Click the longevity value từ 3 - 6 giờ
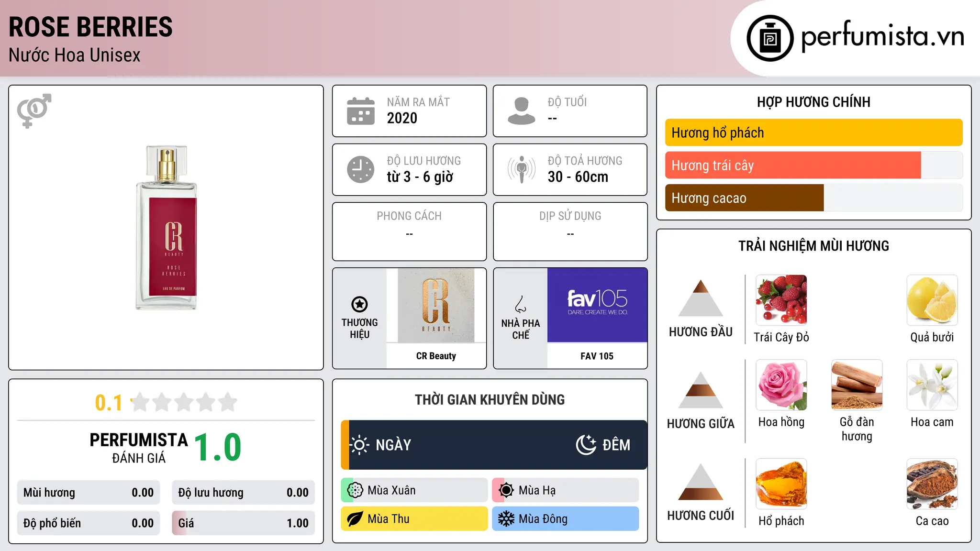The image size is (980, 551). 420,177
